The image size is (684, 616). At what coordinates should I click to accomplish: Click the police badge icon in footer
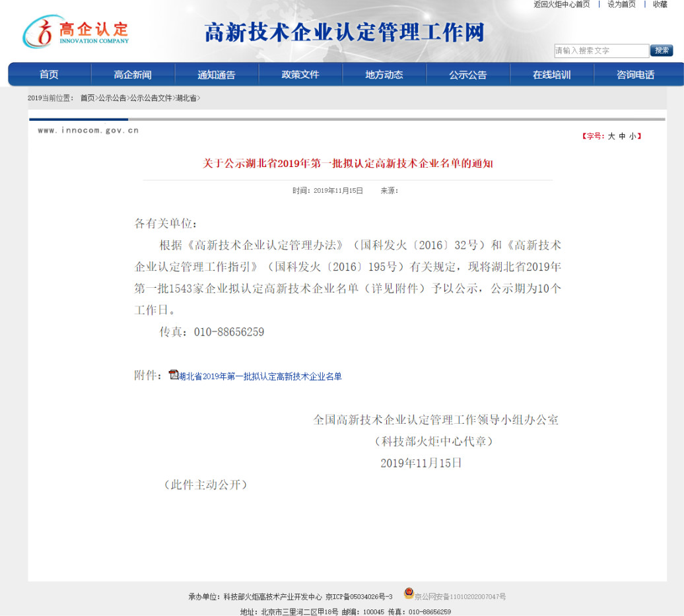tap(409, 594)
